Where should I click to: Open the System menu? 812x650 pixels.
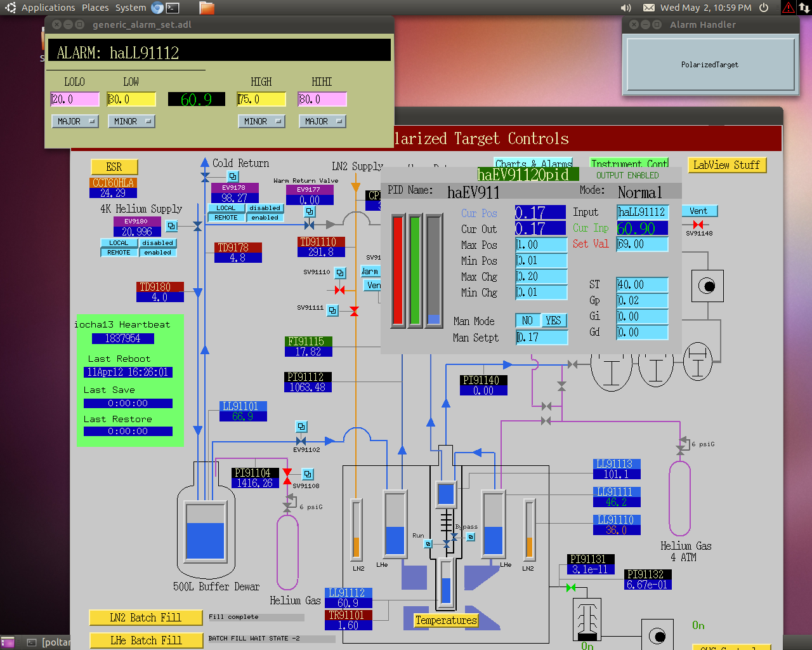point(131,8)
